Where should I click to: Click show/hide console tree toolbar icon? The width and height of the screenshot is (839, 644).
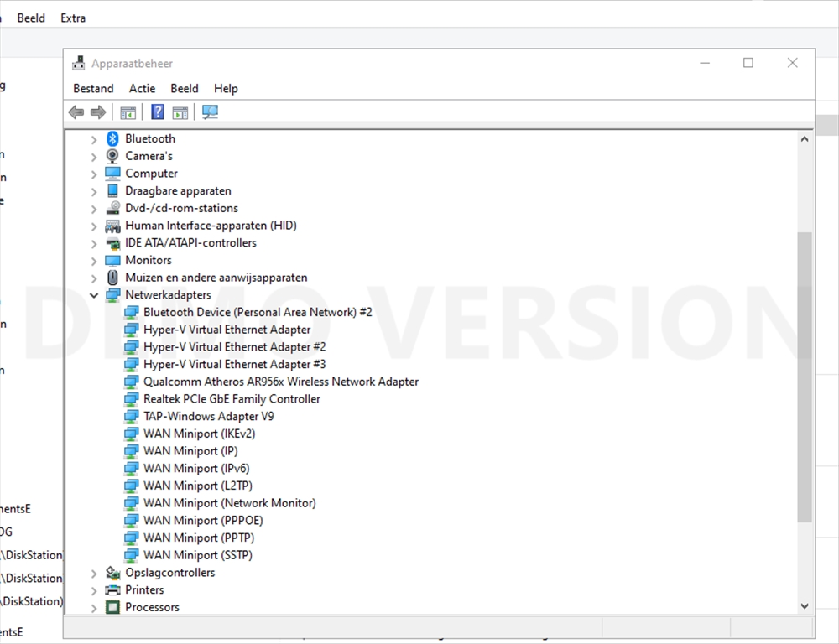point(128,112)
